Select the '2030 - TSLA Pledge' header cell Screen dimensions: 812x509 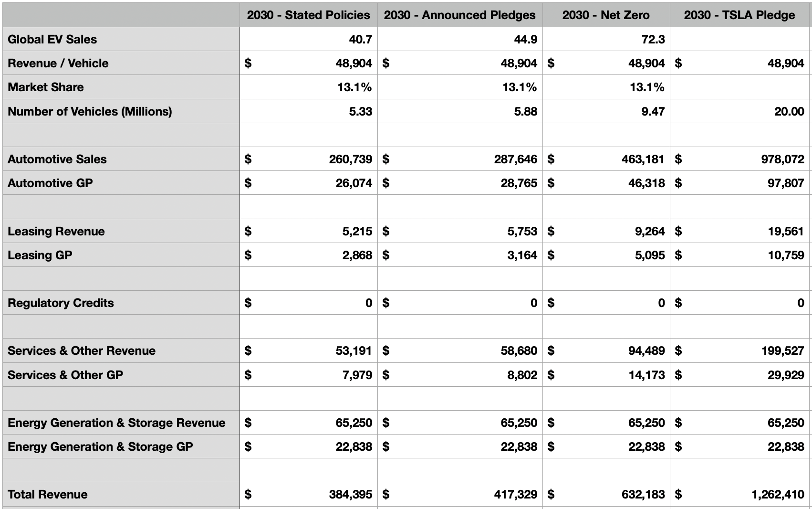coord(739,15)
